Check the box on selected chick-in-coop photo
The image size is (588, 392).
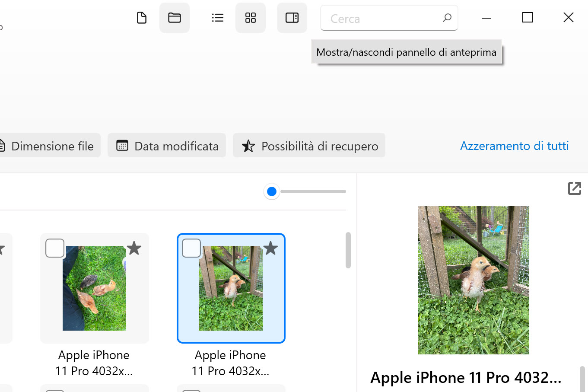(x=191, y=248)
